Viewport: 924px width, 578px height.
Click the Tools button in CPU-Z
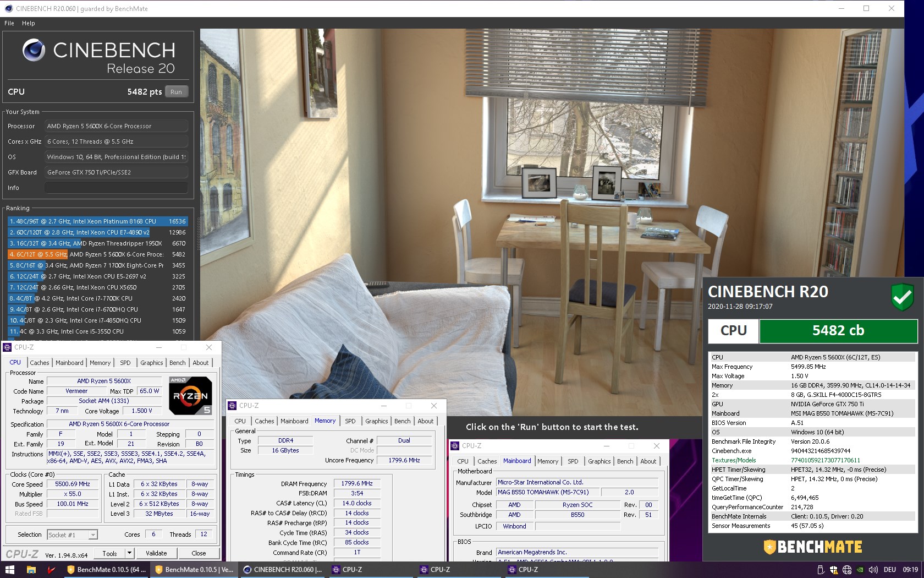(110, 553)
